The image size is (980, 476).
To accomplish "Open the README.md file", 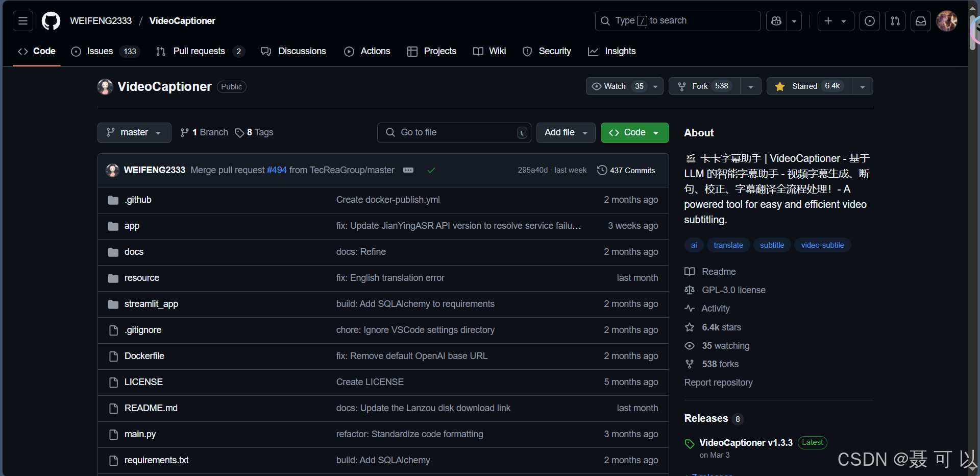I will pos(151,408).
